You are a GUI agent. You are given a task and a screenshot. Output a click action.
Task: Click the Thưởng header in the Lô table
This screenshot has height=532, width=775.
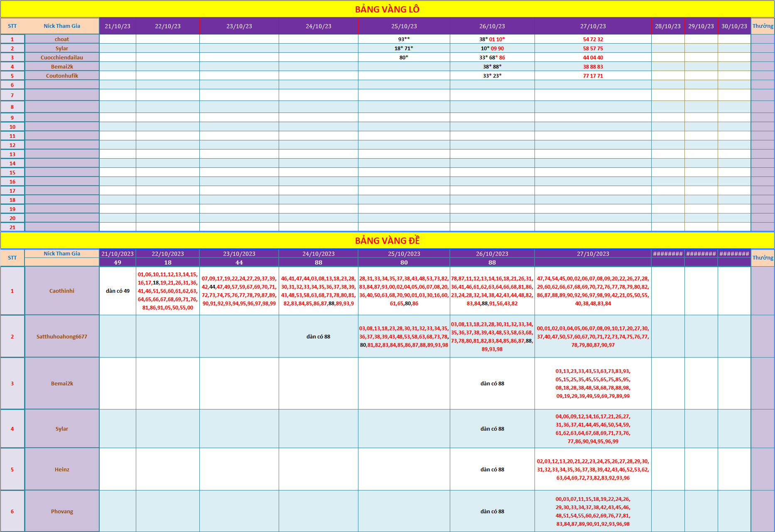click(763, 26)
